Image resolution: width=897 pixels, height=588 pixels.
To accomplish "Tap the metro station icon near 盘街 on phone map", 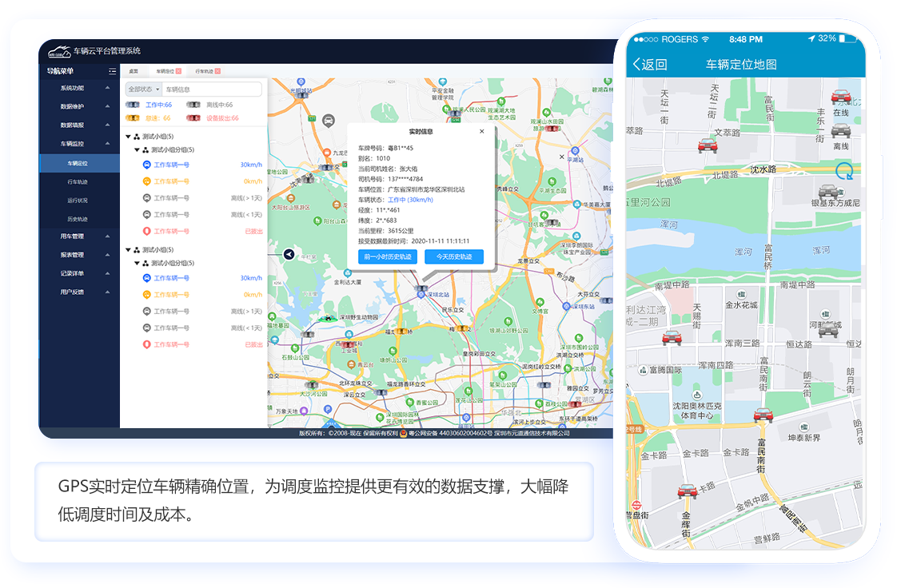I will tap(637, 505).
